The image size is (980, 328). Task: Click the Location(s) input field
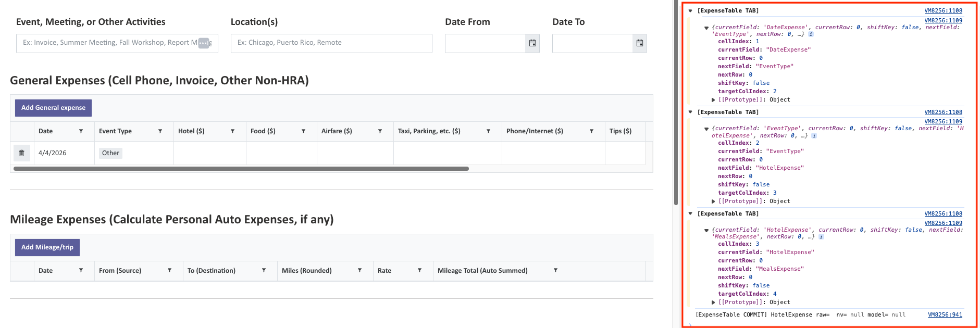point(331,43)
